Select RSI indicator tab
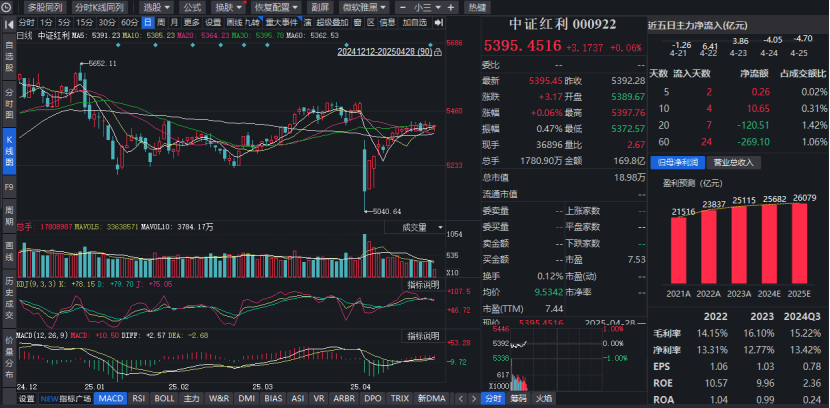830x408 pixels. [139, 398]
